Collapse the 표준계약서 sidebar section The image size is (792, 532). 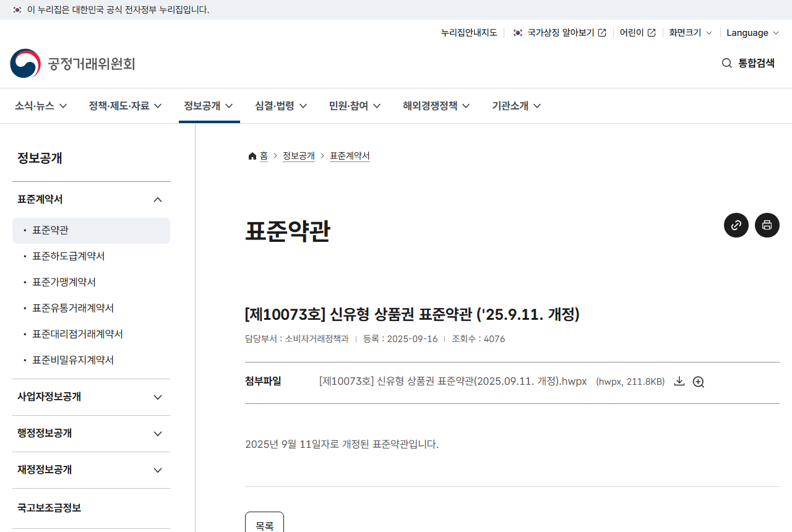click(x=91, y=199)
